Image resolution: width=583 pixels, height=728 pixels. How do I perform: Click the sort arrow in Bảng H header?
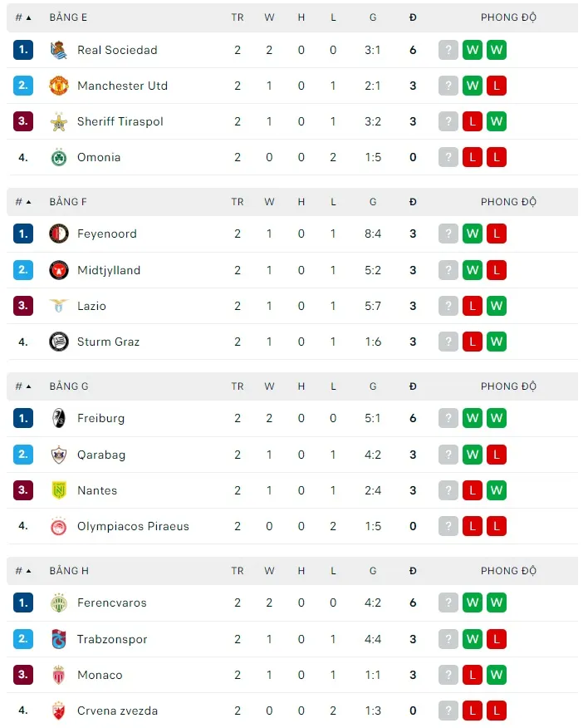(x=28, y=570)
